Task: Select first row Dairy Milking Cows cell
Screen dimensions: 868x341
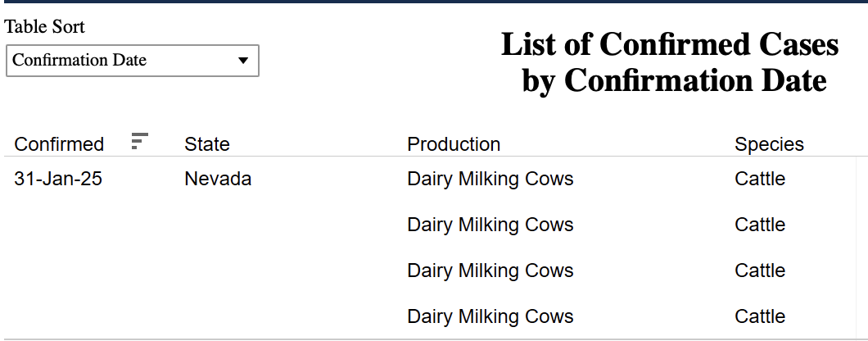Action: (x=490, y=179)
